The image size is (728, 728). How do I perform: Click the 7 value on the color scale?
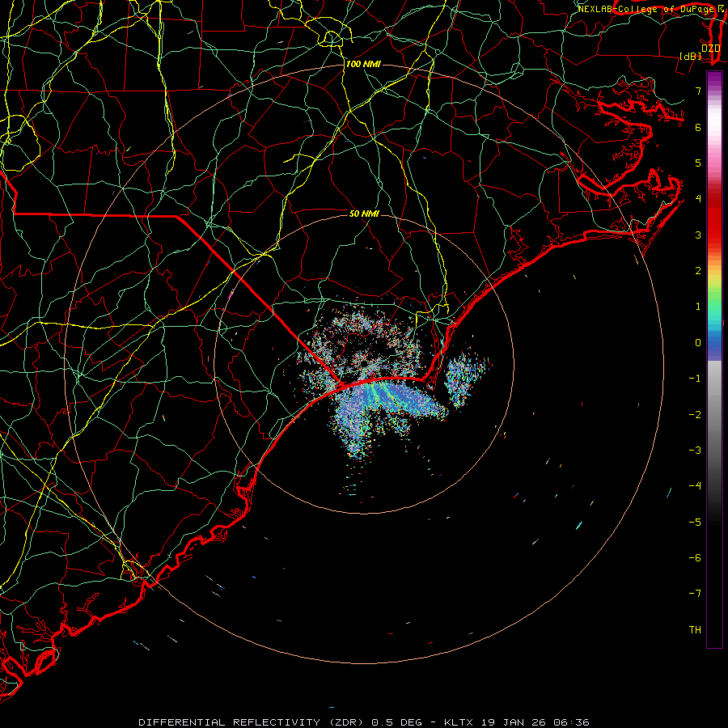click(698, 91)
